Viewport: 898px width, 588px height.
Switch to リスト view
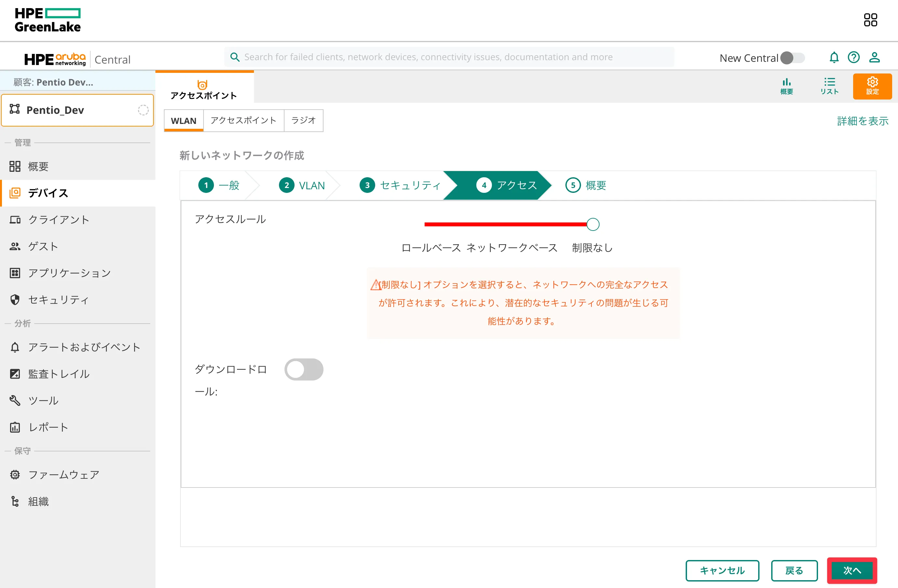pyautogui.click(x=829, y=86)
